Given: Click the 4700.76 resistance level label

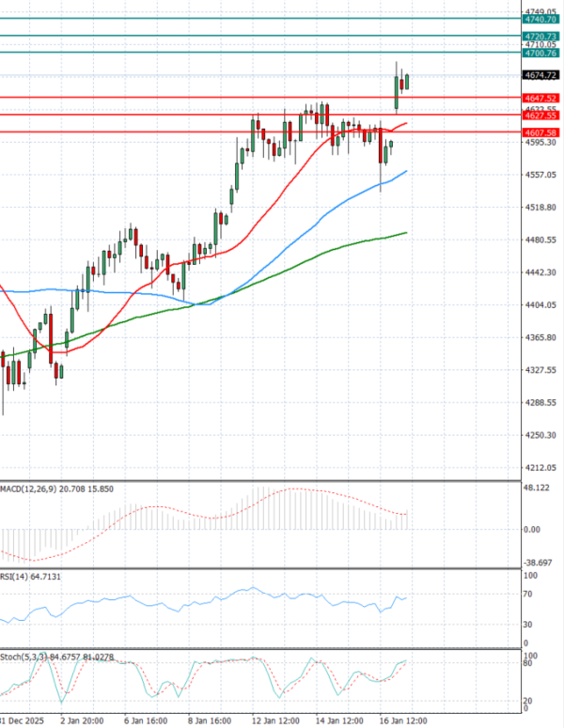Looking at the screenshot, I should coord(542,54).
